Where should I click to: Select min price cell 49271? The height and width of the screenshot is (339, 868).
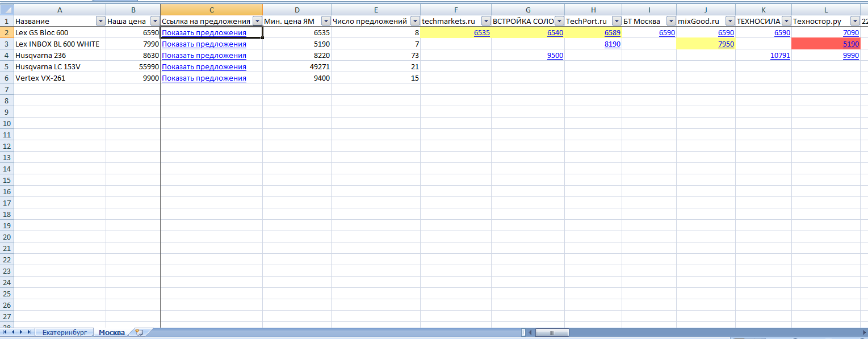(x=297, y=67)
